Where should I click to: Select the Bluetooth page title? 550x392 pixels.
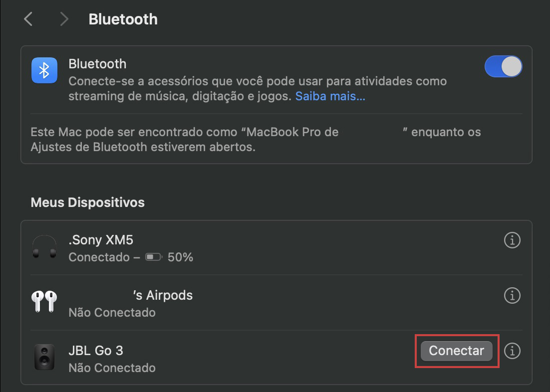click(123, 19)
